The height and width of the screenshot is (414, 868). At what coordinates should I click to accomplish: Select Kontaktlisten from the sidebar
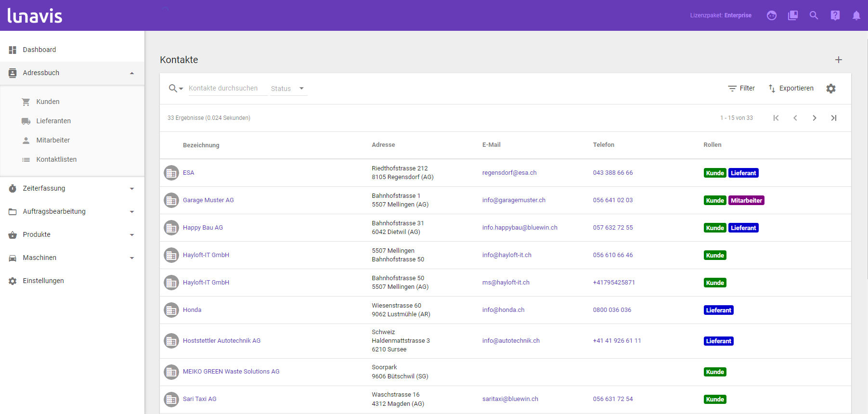(x=56, y=159)
